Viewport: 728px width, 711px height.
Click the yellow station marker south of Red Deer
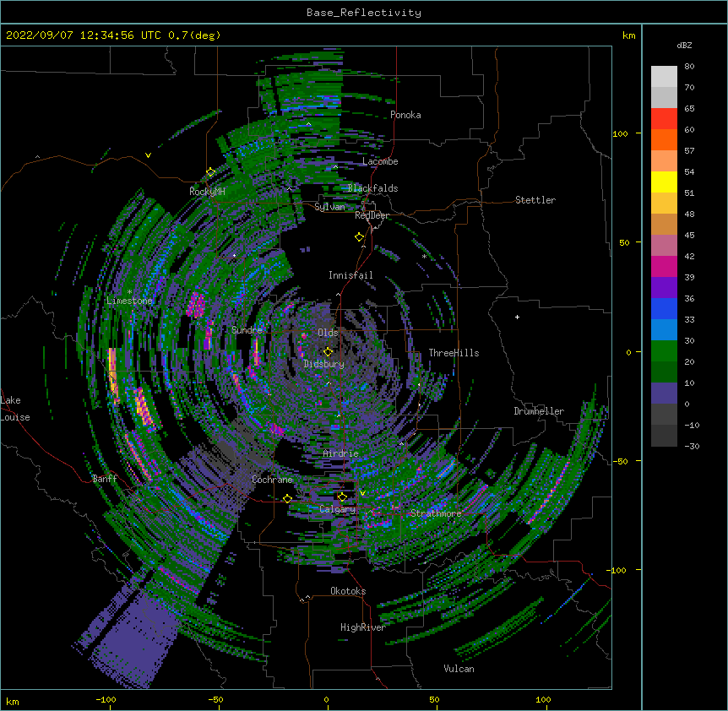[360, 237]
